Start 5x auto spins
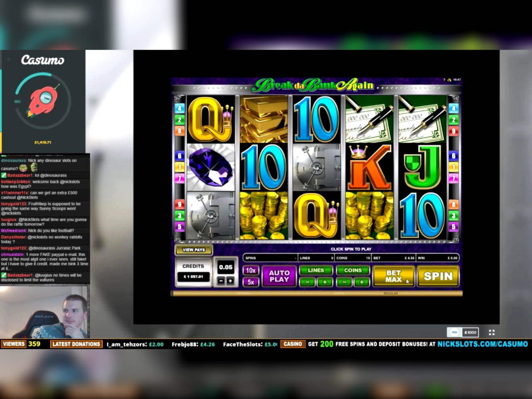This screenshot has height=399, width=532. (251, 282)
